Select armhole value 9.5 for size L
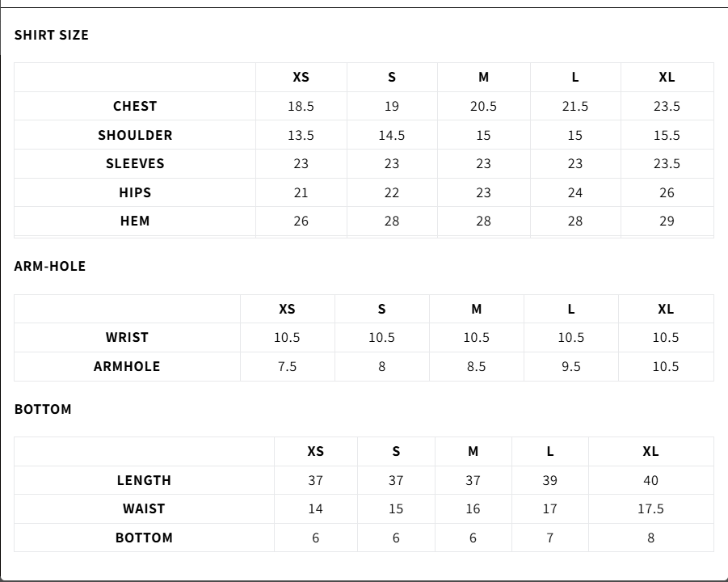728x582 pixels. pyautogui.click(x=571, y=366)
